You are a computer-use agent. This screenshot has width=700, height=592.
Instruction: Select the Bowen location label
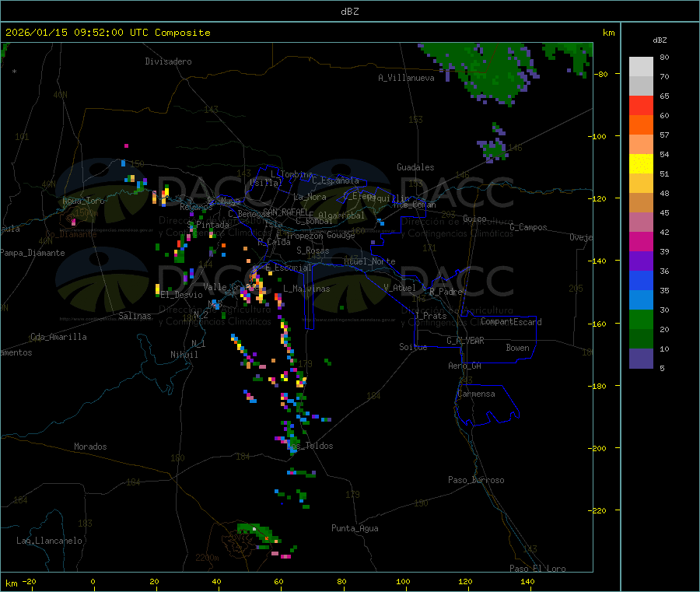click(x=518, y=348)
